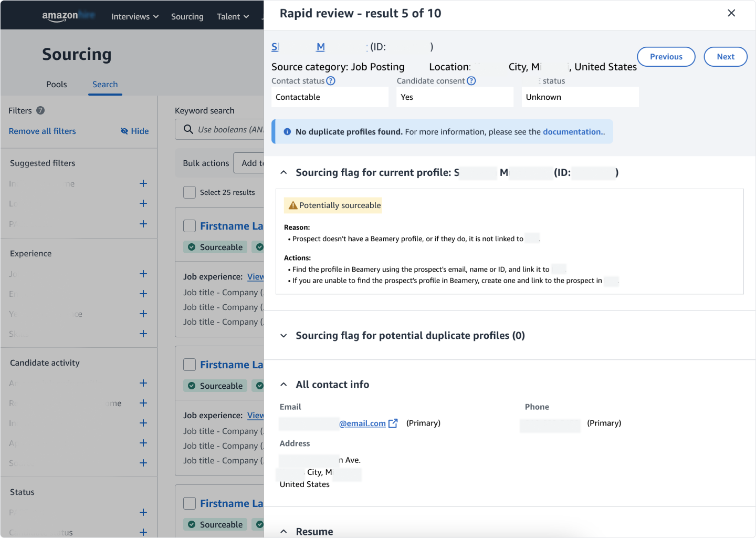Add third Suggested filters plus icon
Screen dimensions: 756x538
(143, 224)
